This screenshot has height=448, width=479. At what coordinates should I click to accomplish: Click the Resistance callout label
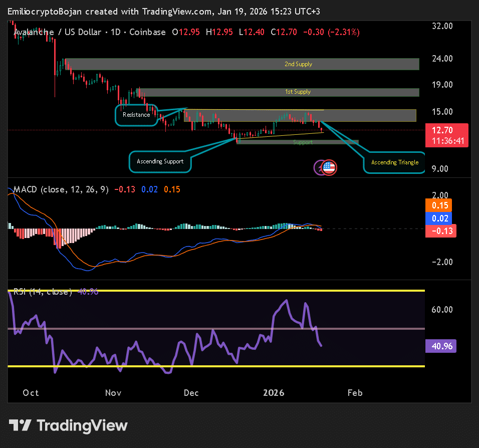pos(136,115)
